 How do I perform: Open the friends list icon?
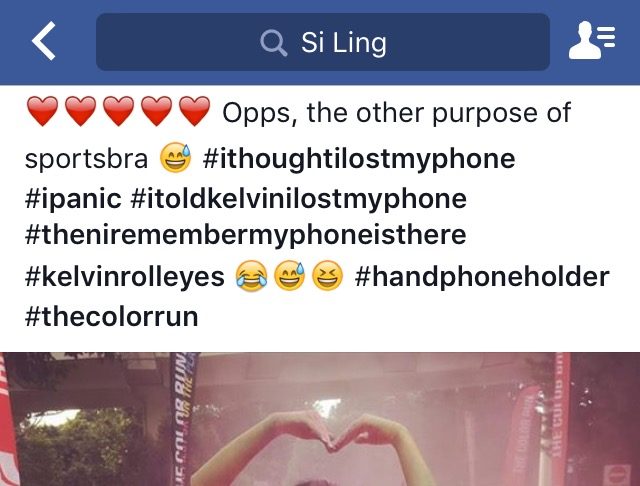(592, 40)
